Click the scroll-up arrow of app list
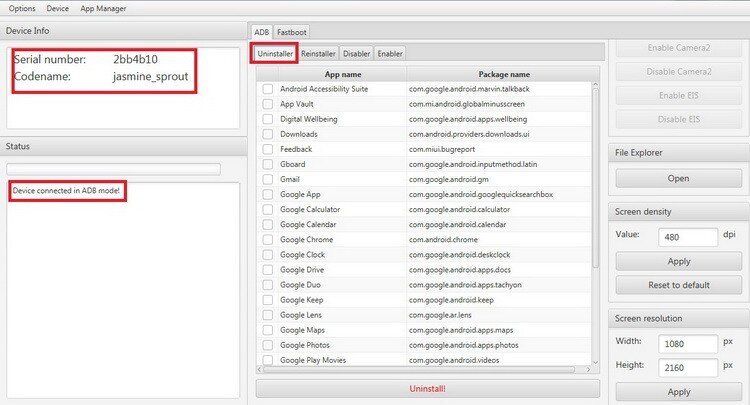The width and height of the screenshot is (750, 405). (x=596, y=85)
